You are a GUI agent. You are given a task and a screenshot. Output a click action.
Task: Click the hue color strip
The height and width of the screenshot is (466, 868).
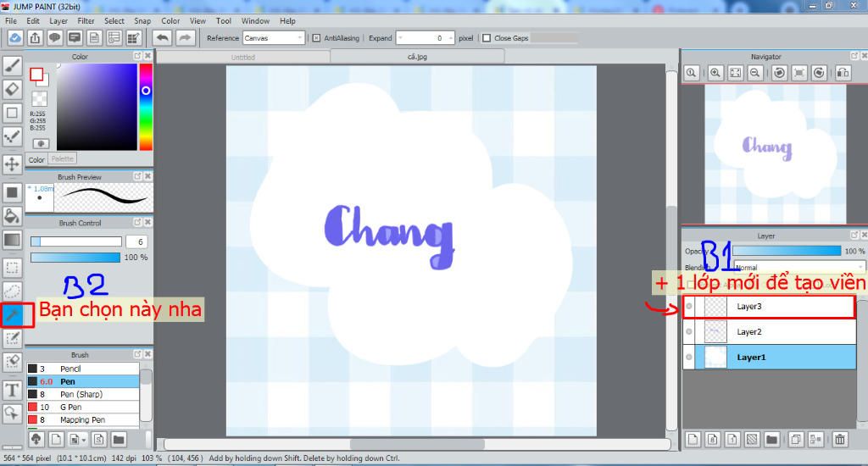point(146,107)
